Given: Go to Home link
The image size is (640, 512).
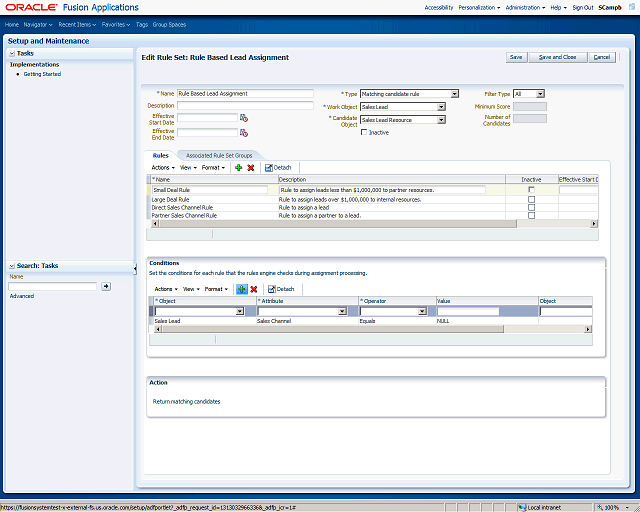Looking at the screenshot, I should (11, 24).
